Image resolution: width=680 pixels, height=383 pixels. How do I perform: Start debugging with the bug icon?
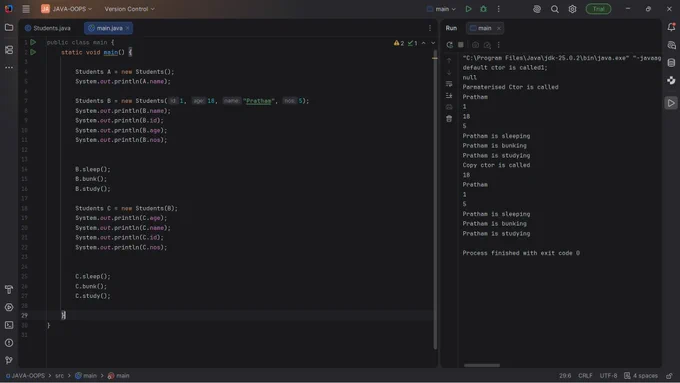pos(483,9)
